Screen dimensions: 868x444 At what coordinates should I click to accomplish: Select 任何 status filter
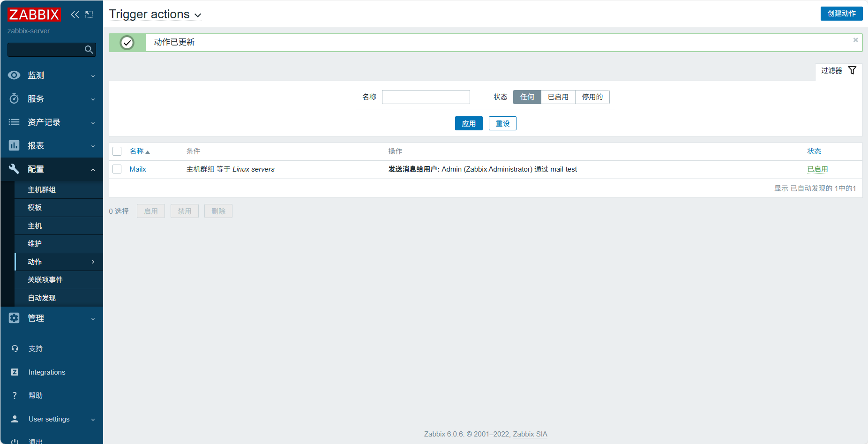527,97
